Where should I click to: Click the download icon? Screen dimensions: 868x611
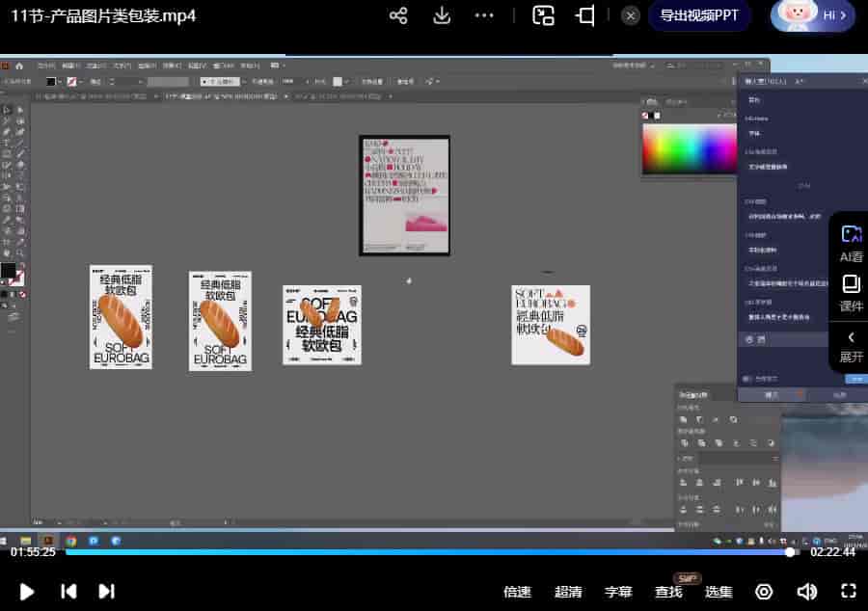pyautogui.click(x=442, y=15)
